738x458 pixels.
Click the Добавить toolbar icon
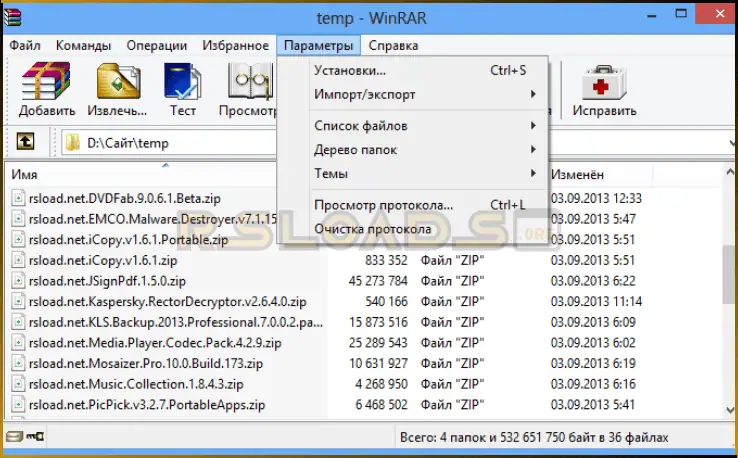click(x=46, y=81)
